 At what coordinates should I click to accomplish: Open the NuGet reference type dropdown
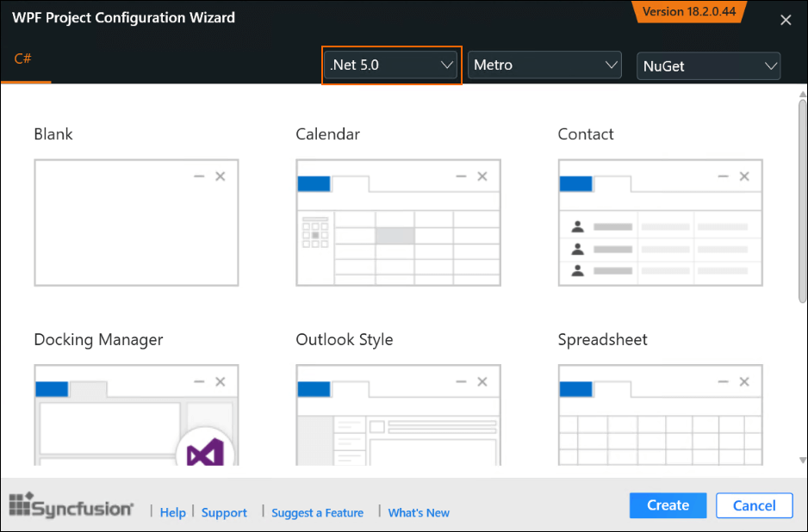tap(708, 66)
